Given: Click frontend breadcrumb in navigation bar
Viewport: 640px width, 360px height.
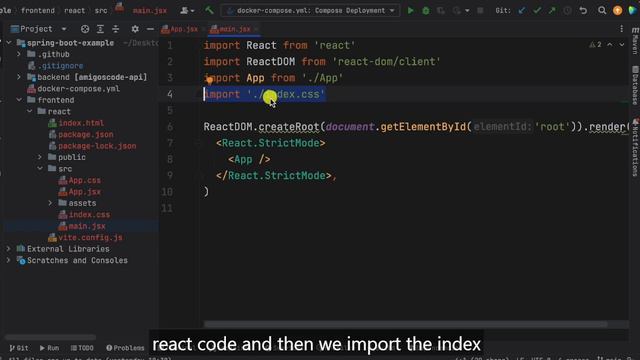Looking at the screenshot, I should pyautogui.click(x=38, y=11).
